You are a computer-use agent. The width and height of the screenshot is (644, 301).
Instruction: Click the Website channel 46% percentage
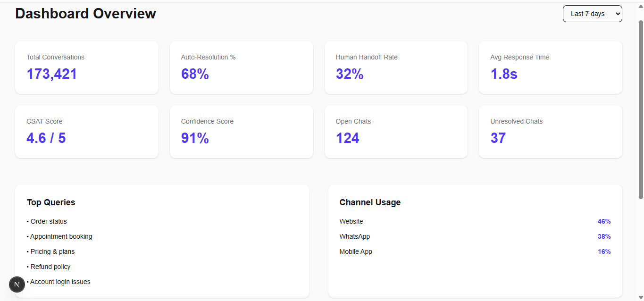[604, 221]
